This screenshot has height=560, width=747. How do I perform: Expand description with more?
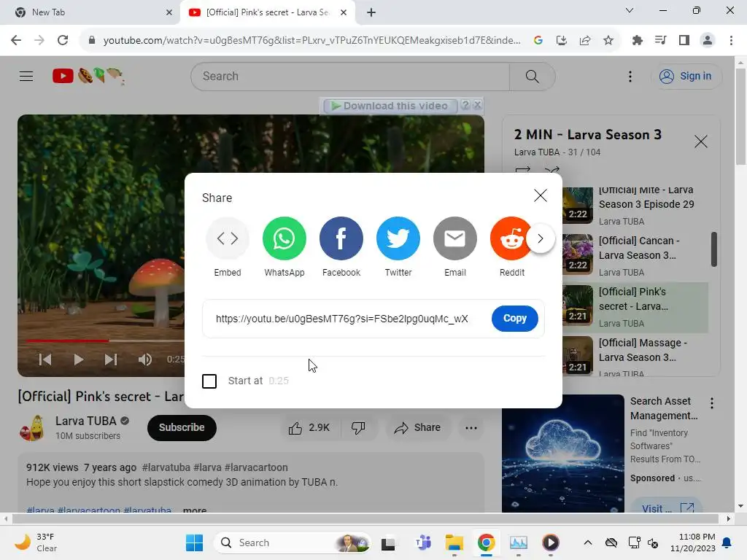(195, 510)
